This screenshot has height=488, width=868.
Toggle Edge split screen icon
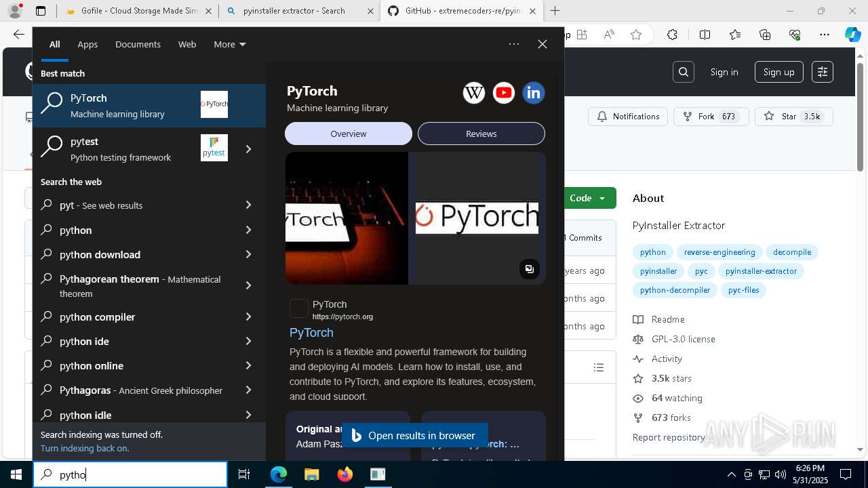(705, 35)
